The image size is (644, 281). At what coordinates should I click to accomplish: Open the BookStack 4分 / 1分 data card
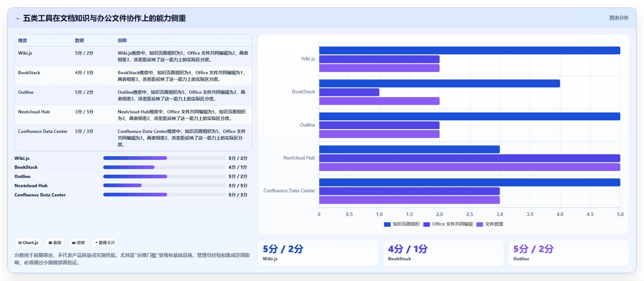(x=443, y=253)
